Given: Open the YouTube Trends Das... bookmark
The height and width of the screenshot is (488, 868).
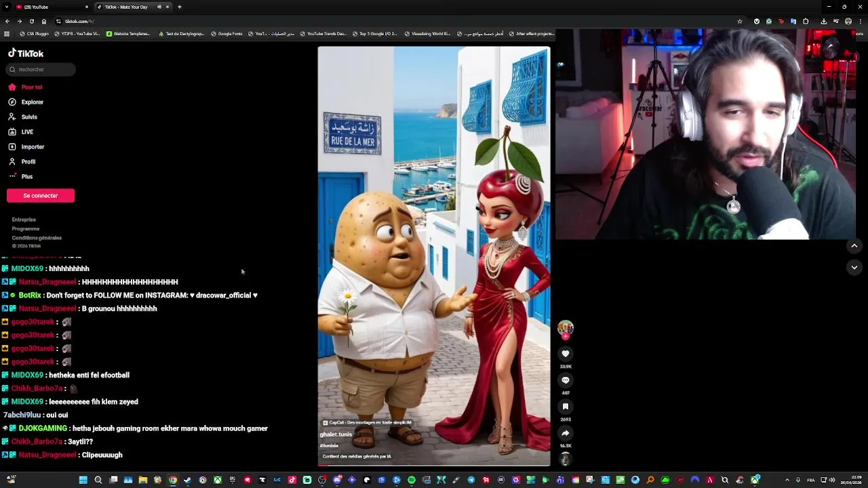Looking at the screenshot, I should [323, 34].
